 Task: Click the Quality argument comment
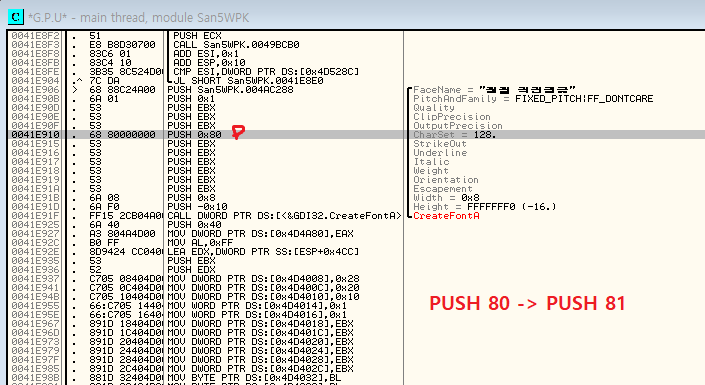point(434,107)
